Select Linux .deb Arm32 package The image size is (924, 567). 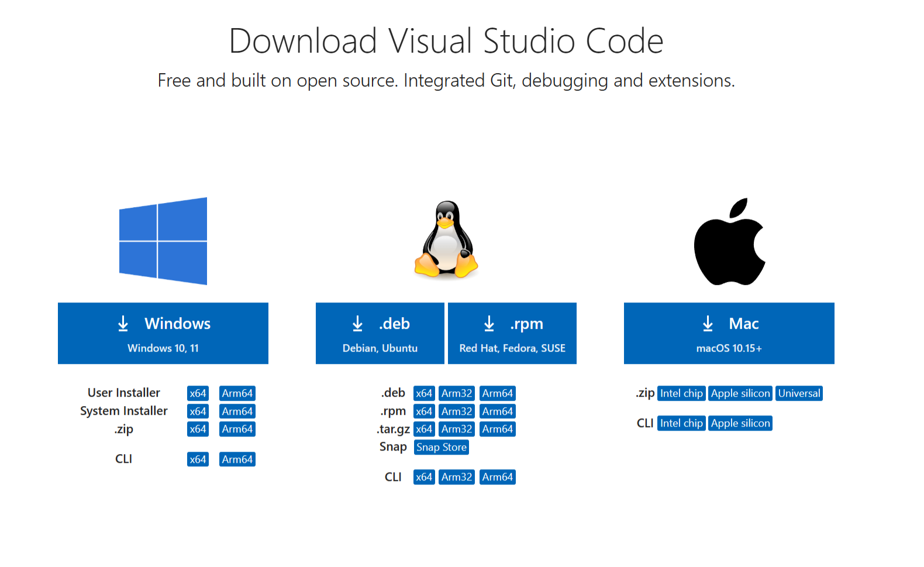[457, 393]
